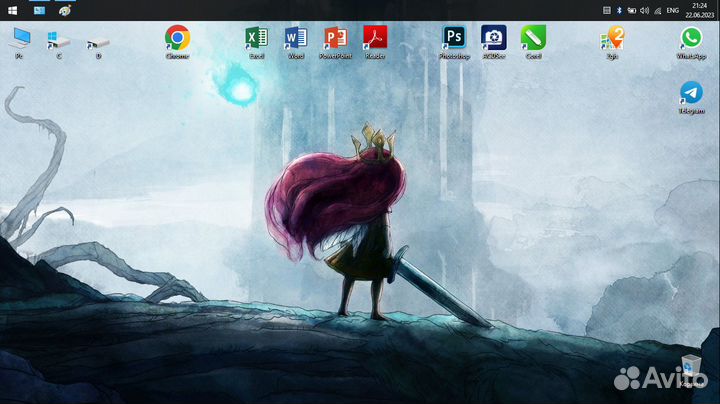The width and height of the screenshot is (720, 404).
Task: Select the PowerPoint desktop shortcut
Action: click(x=336, y=42)
